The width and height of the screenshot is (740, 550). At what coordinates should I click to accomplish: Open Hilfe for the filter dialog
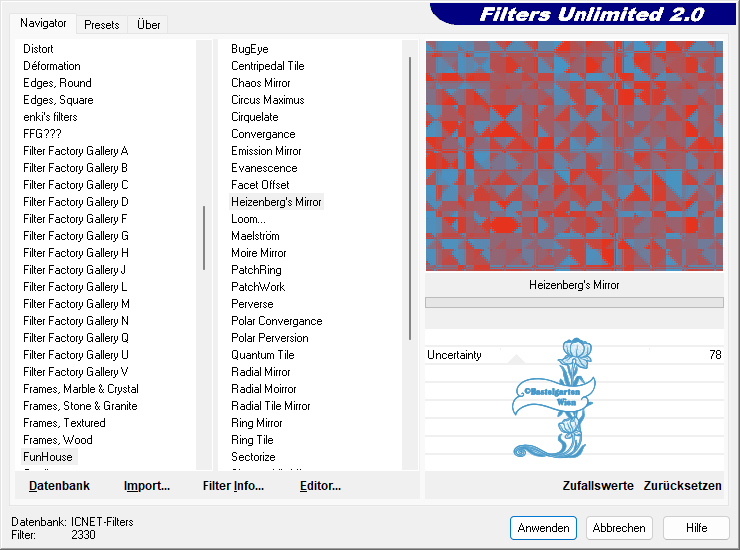pyautogui.click(x=696, y=528)
